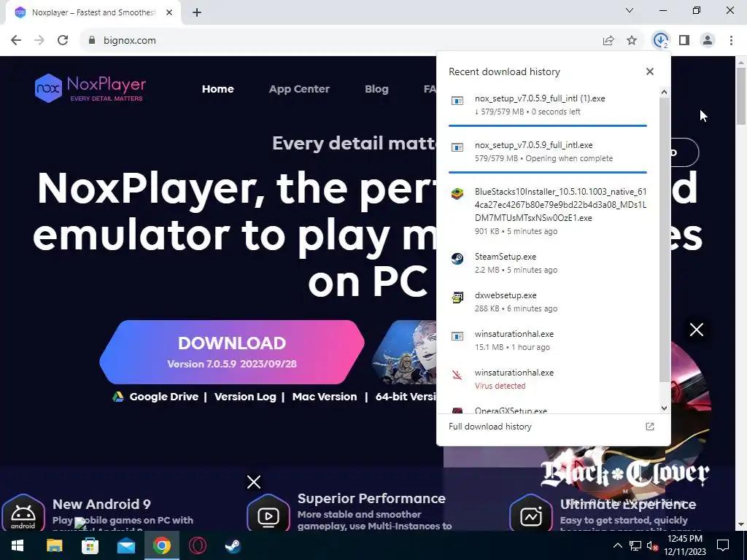Share this page via the share icon

(608, 41)
